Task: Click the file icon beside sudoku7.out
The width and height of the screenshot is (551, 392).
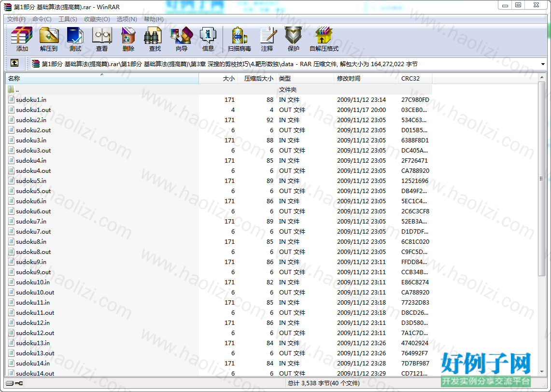Action: (11, 231)
